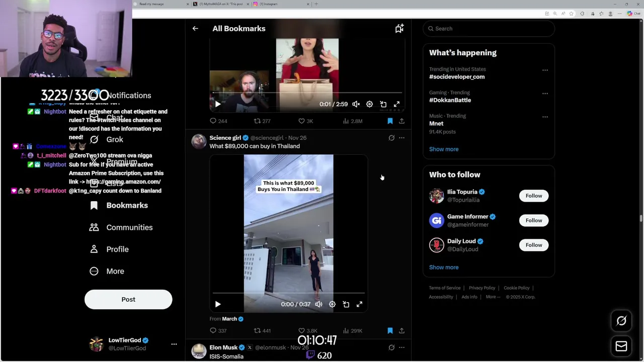
Task: Open the Messages floating button
Action: click(621, 346)
